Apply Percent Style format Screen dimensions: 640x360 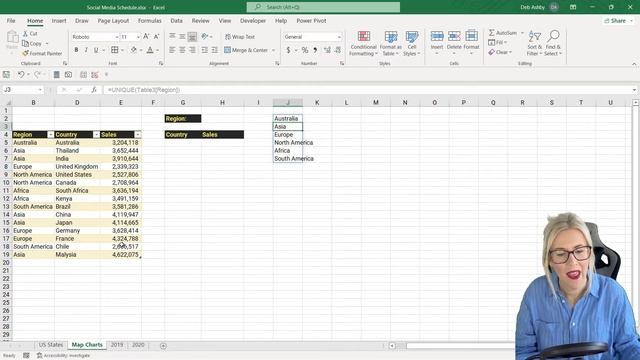tap(305, 50)
